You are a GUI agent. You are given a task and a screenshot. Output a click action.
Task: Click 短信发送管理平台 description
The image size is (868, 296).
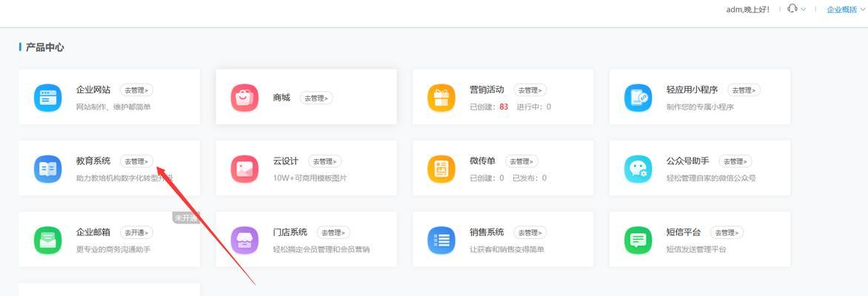[696, 249]
